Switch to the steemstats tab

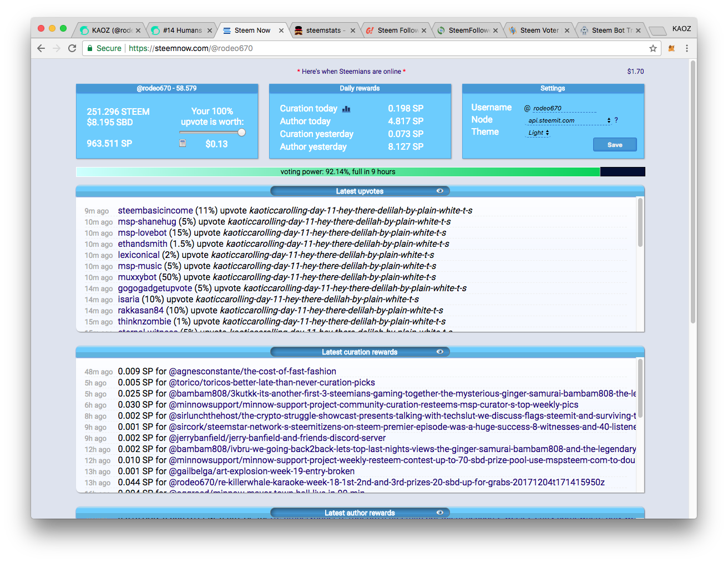click(x=325, y=31)
